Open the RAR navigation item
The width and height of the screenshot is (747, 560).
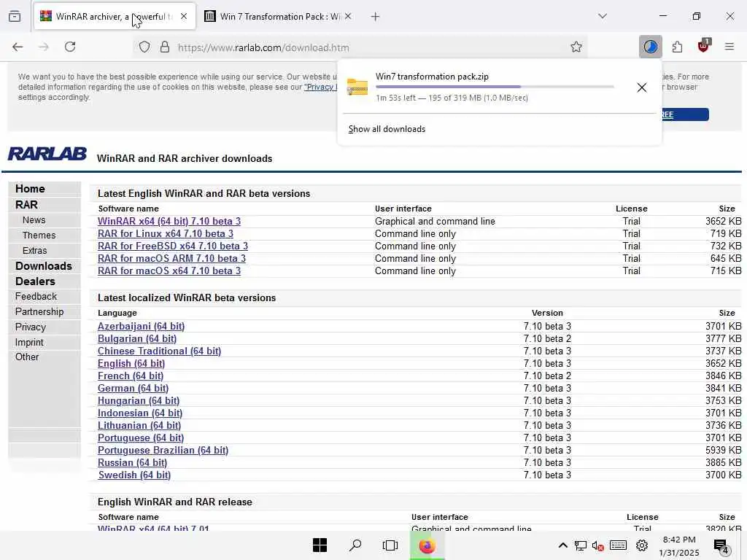(x=26, y=205)
